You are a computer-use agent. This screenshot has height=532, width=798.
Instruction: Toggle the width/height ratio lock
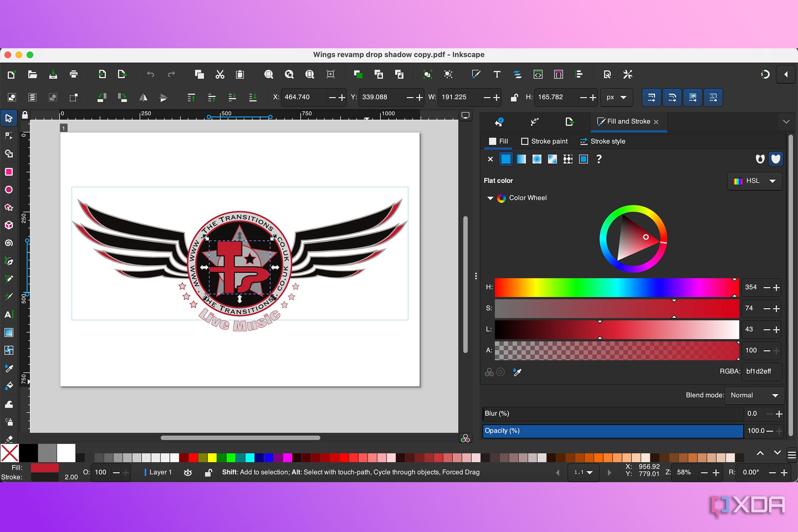click(x=514, y=97)
